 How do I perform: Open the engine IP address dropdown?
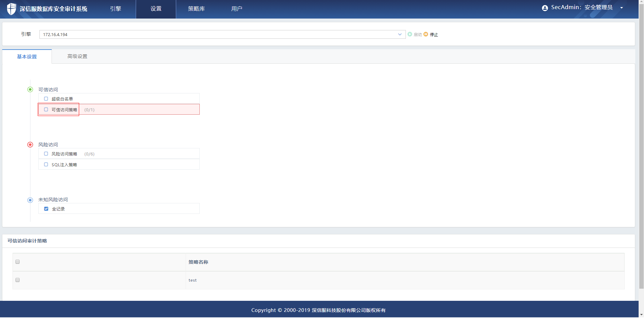[399, 34]
